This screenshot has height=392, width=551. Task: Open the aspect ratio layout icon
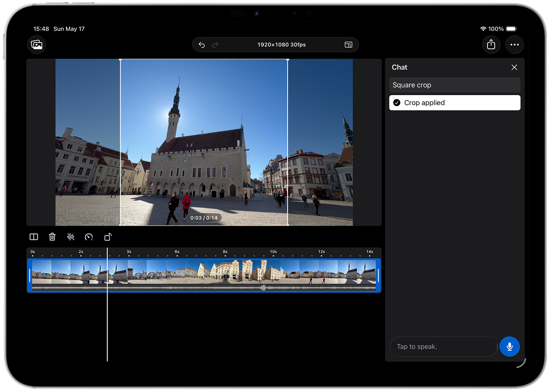pos(348,45)
